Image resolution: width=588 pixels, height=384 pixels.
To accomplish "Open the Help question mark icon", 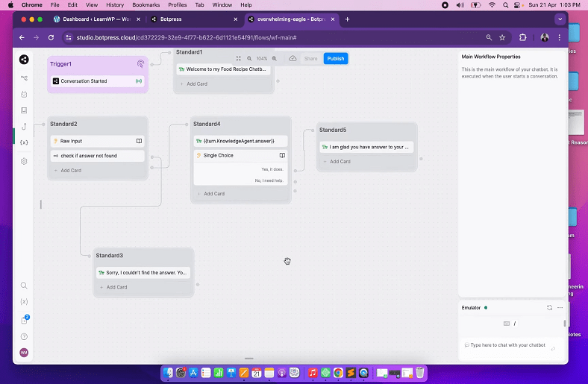I will 24,337.
